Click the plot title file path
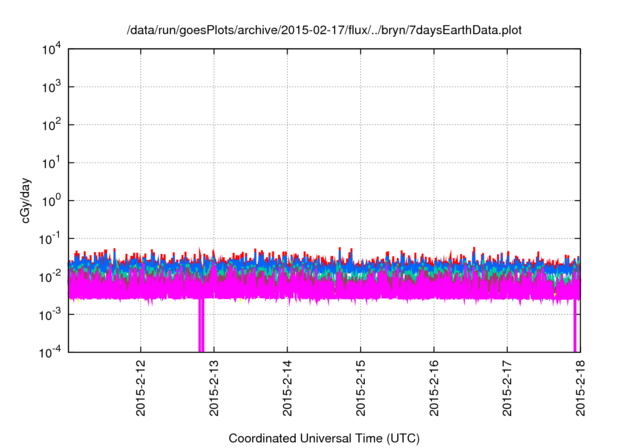 tap(324, 30)
